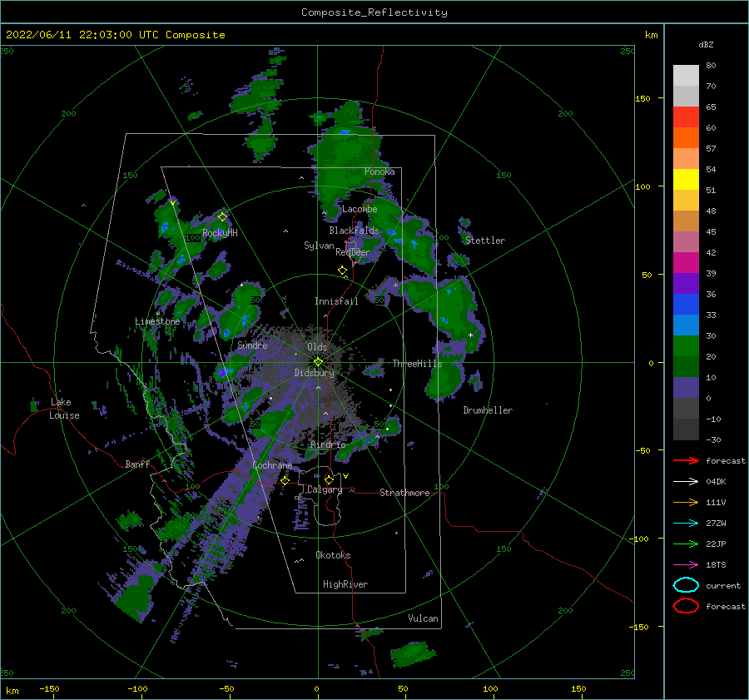Click the magenta 18TS arrow icon

[x=686, y=564]
